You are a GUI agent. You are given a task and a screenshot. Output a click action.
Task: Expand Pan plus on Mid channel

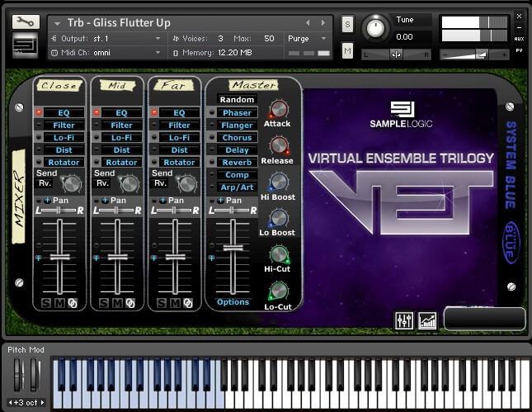pos(105,201)
